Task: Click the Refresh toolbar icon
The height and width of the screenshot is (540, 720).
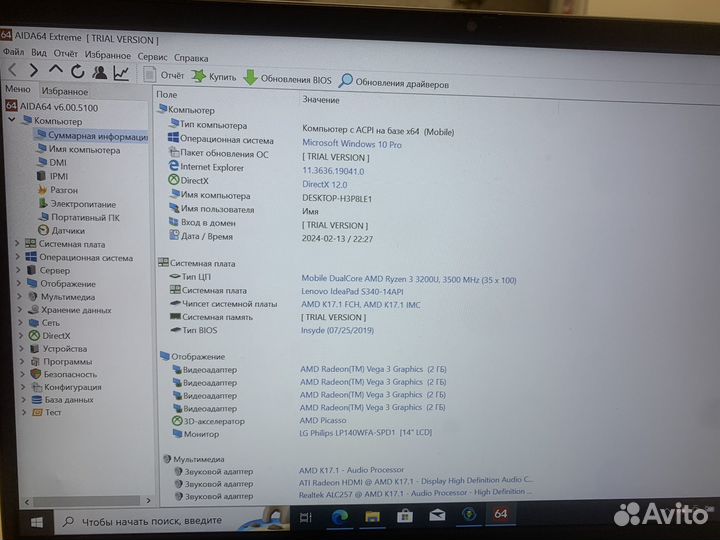Action: [78, 71]
